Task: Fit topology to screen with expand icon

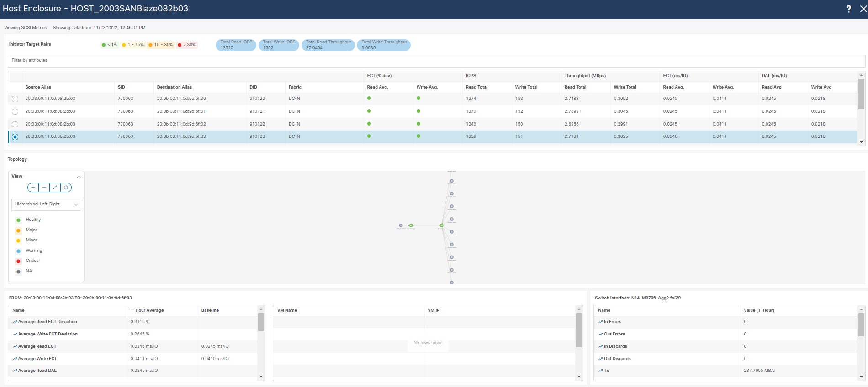Action: pos(55,188)
